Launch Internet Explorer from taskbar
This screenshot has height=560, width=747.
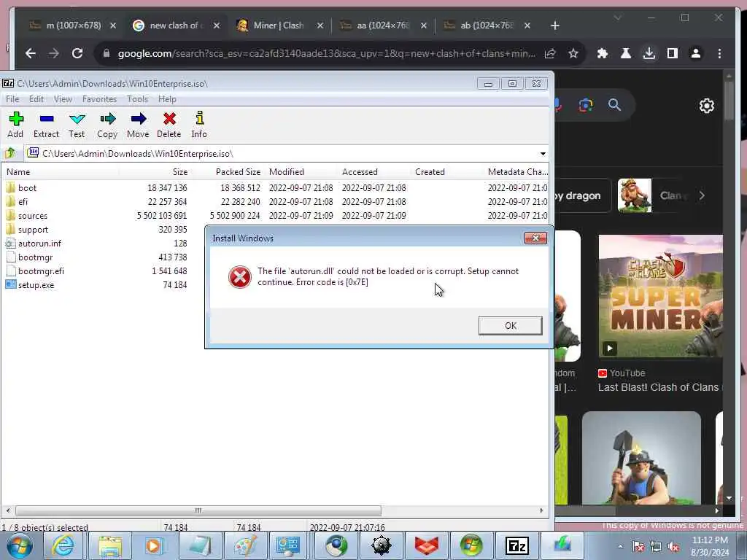(x=63, y=545)
